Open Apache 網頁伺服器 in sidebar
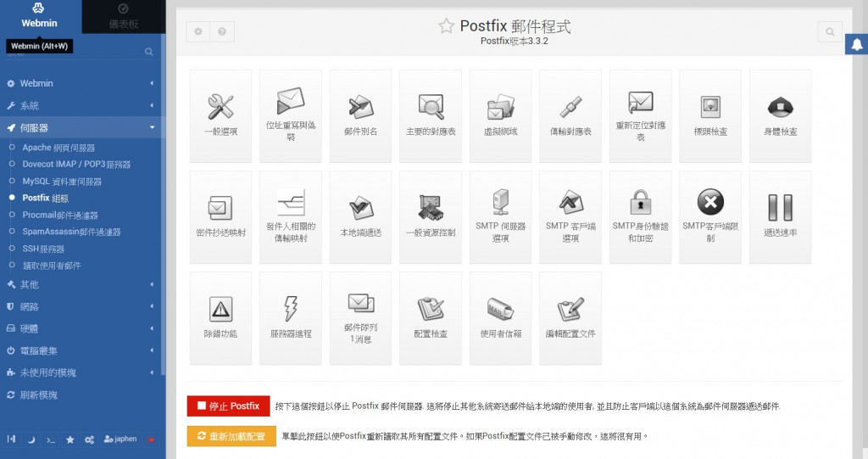 click(x=58, y=148)
